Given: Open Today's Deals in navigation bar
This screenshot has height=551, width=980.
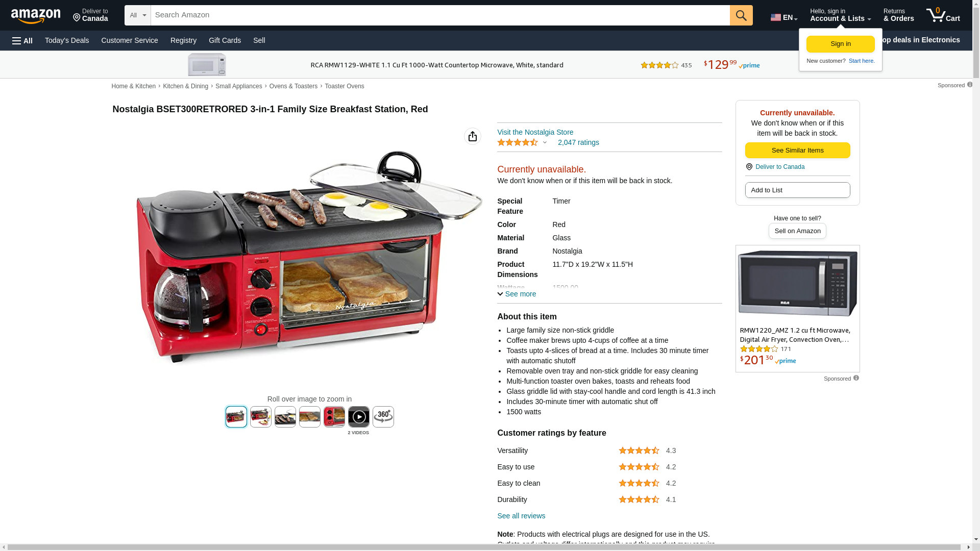Looking at the screenshot, I should point(67,40).
